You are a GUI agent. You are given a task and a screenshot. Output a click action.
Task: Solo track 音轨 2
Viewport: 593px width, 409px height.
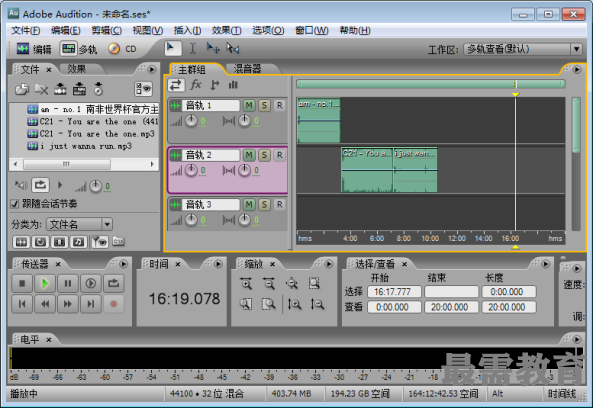[x=264, y=155]
